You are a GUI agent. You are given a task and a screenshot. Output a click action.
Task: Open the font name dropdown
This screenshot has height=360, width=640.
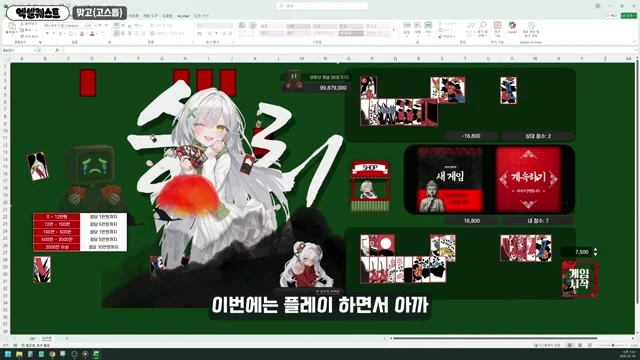point(86,26)
